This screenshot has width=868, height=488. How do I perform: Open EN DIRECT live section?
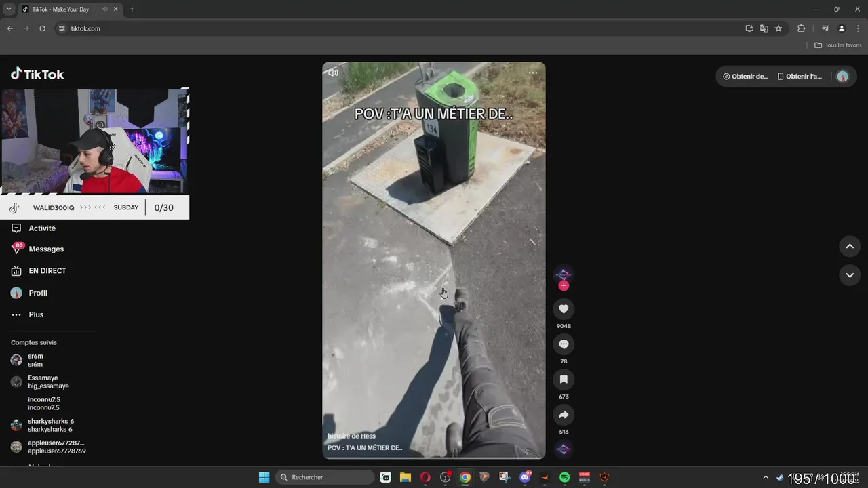(47, 271)
